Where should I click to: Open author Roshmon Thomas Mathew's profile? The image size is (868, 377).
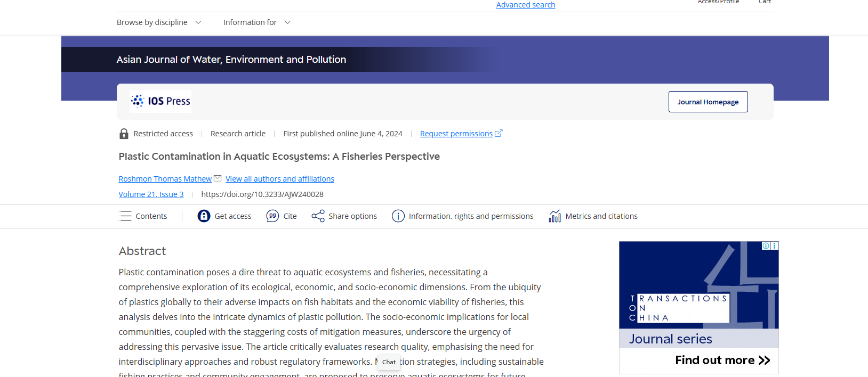165,179
